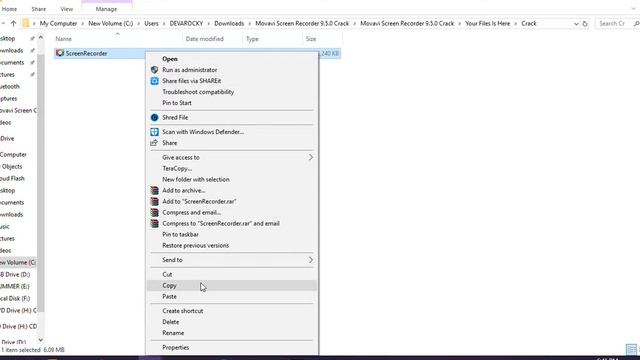Click navigation pane scrollbar down arrow
640x360 pixels.
40,340
